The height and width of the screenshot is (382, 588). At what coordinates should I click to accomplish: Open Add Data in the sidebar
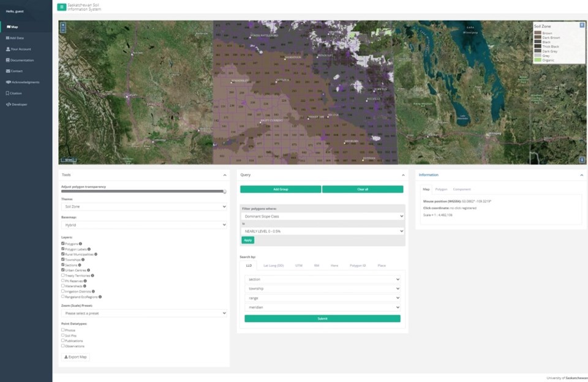[x=15, y=38]
